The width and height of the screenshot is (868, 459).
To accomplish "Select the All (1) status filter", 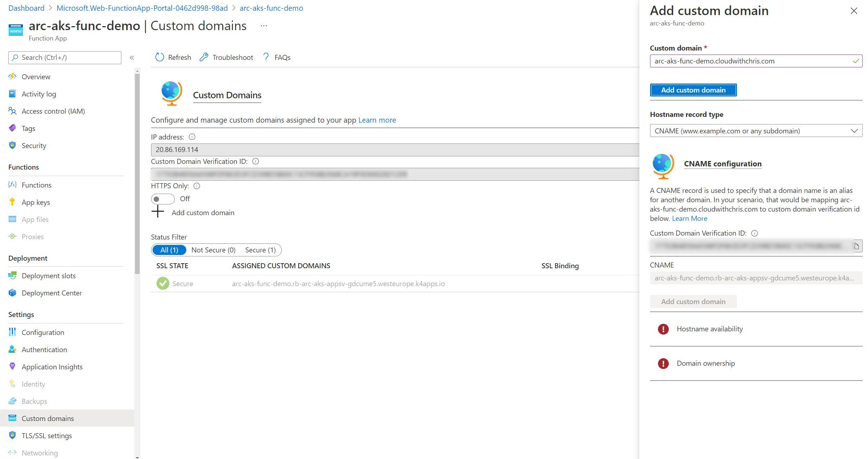I will [x=169, y=250].
